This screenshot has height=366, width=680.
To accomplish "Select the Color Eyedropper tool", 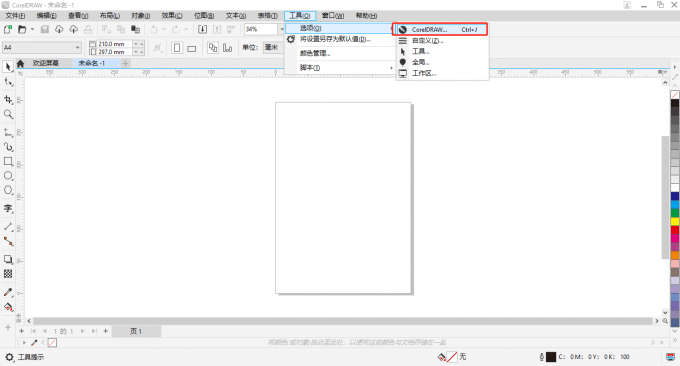I will tap(8, 292).
